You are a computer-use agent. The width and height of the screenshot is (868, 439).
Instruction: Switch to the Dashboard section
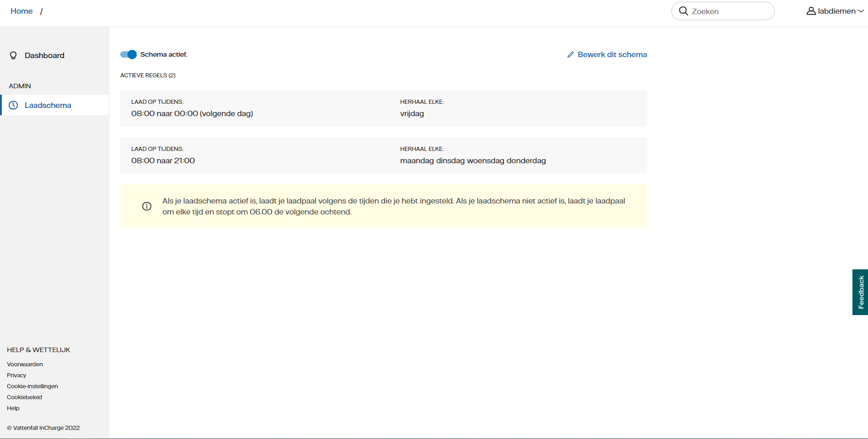tap(44, 55)
